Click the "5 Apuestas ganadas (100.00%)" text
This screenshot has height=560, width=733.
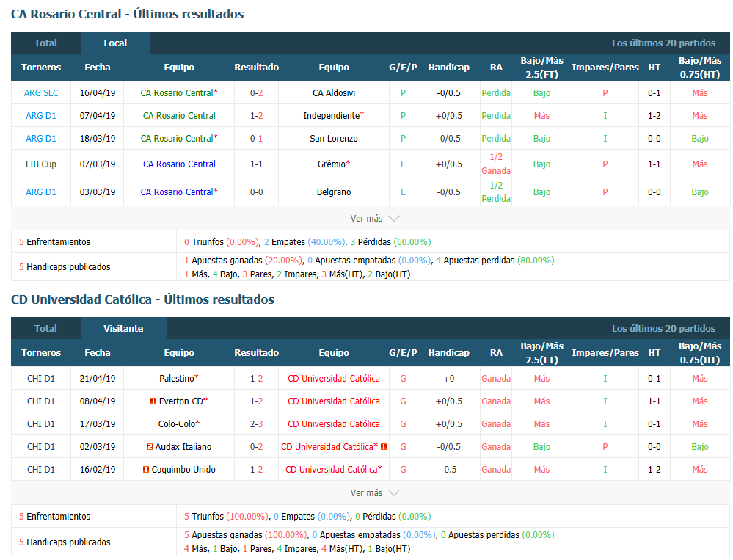point(245,535)
